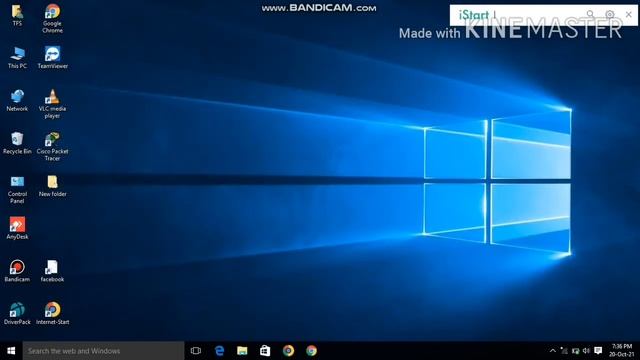
Task: Select the This PC desktop icon
Action: tap(17, 58)
